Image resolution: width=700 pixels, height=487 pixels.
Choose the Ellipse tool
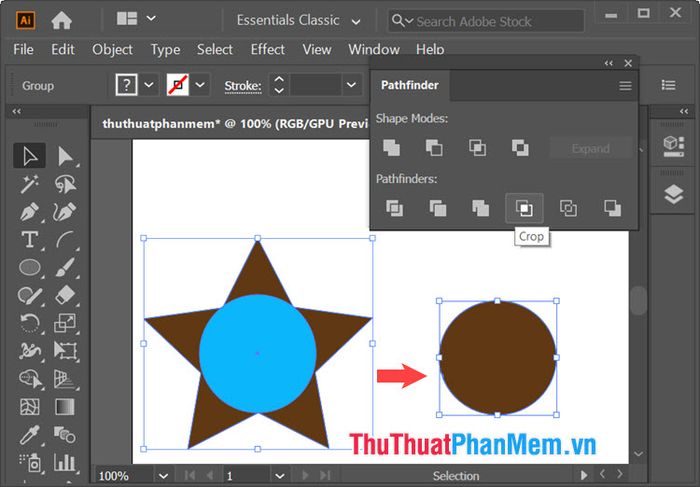pos(29,267)
